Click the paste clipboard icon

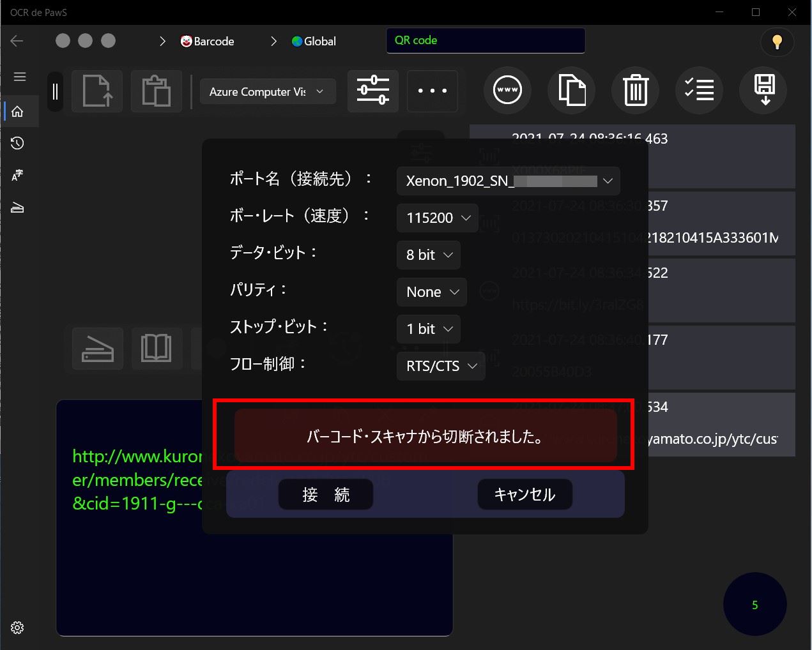coord(156,91)
